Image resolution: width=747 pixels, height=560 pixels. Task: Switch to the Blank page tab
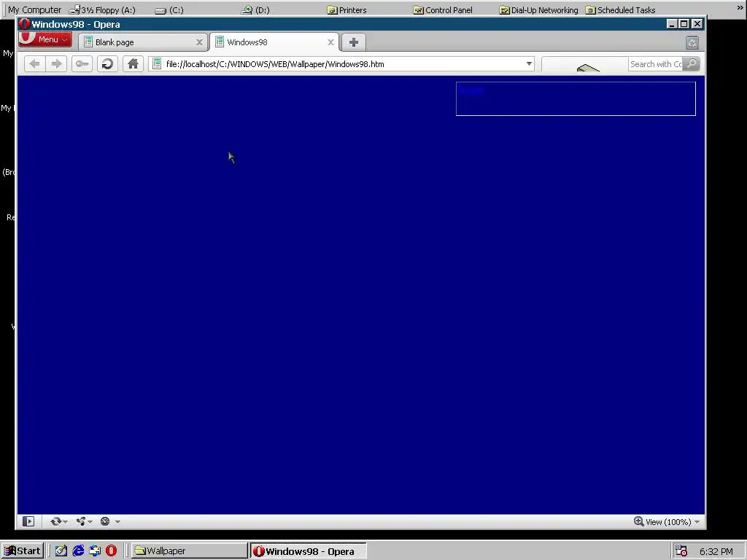(143, 42)
